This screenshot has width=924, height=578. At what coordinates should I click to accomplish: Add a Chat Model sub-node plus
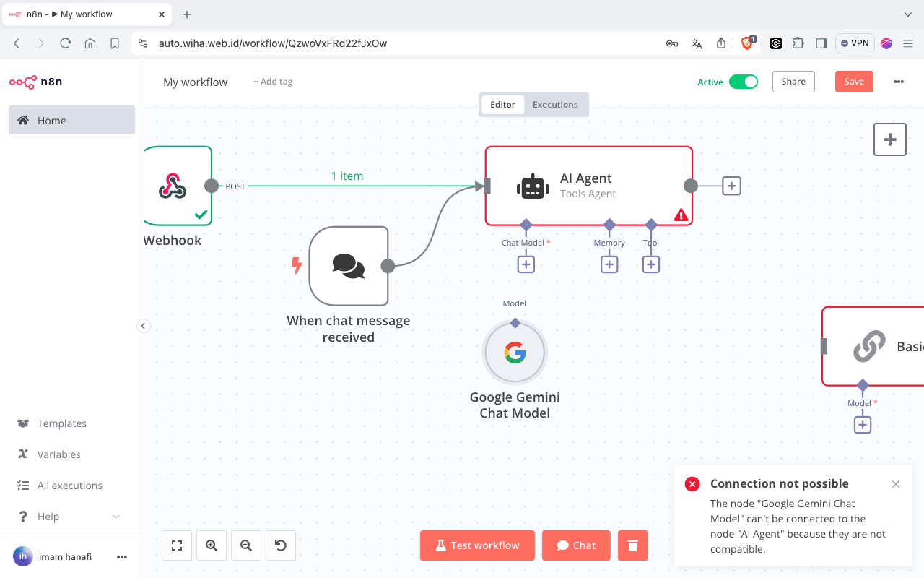(x=526, y=264)
